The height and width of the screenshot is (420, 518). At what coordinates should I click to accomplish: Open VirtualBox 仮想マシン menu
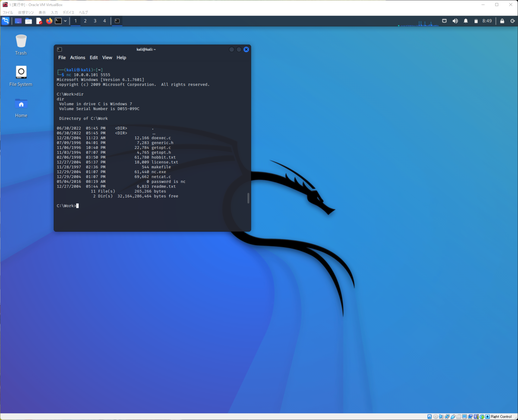coord(25,13)
